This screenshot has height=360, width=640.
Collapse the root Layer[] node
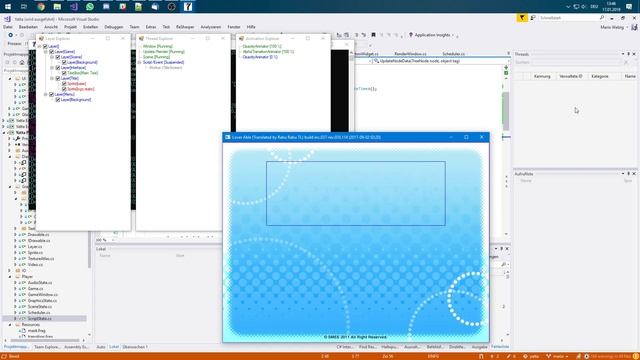(40, 47)
